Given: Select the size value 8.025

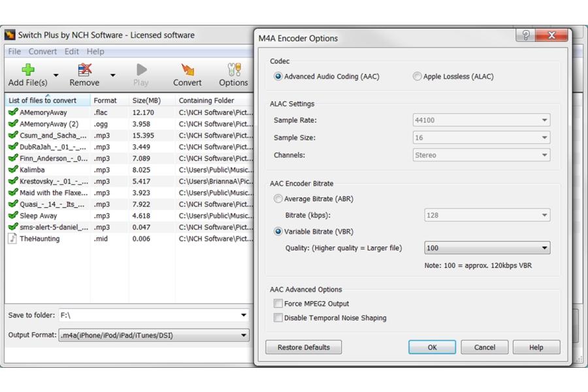Looking at the screenshot, I should click(141, 170).
